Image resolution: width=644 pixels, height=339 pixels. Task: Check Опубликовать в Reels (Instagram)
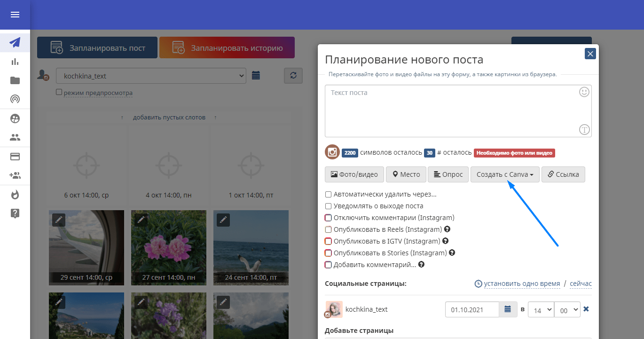click(328, 229)
